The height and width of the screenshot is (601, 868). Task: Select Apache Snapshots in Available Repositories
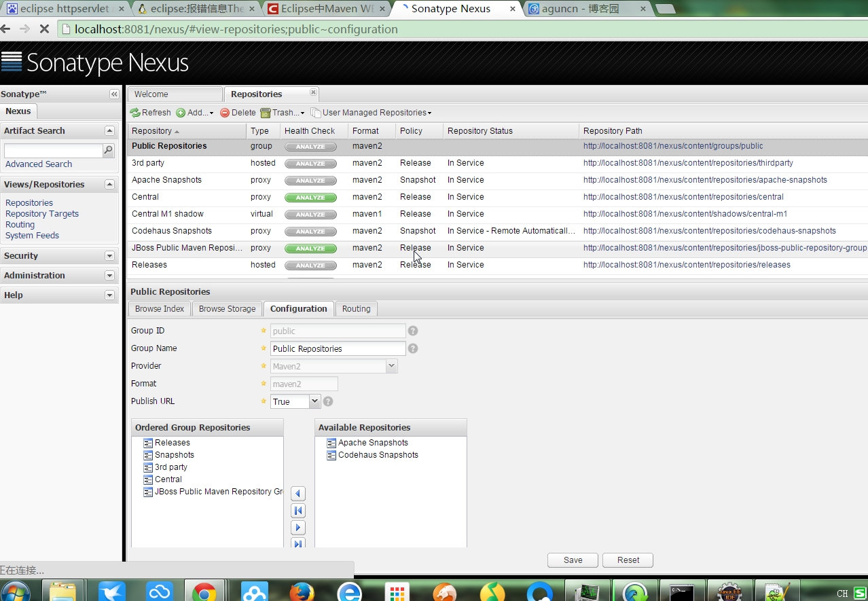(373, 443)
